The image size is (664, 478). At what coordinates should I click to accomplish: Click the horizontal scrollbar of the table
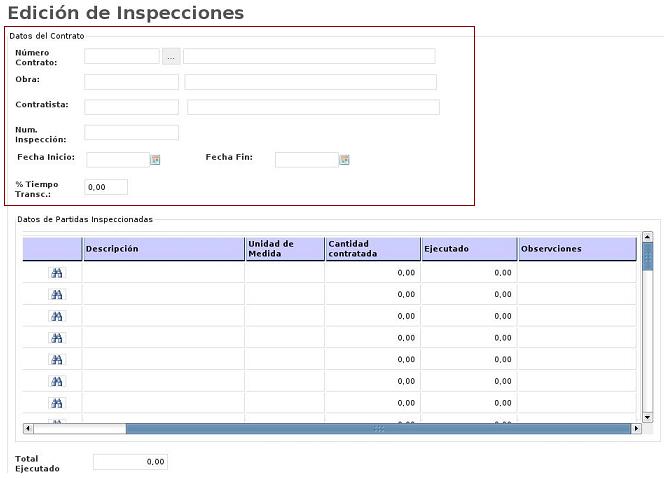point(378,429)
